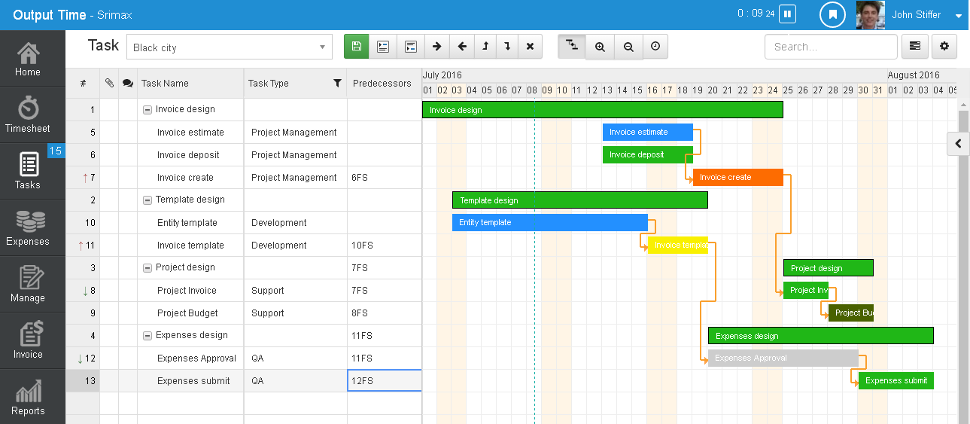Screen dimensions: 970x424
Task: Toggle the critical path view button
Action: (572, 46)
